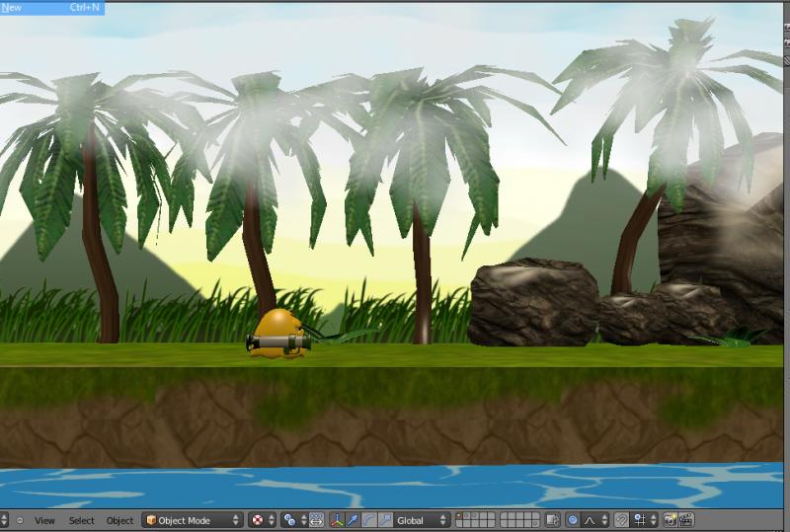790x532 pixels.
Task: Enable the rotate manipulator arc
Action: point(368,520)
